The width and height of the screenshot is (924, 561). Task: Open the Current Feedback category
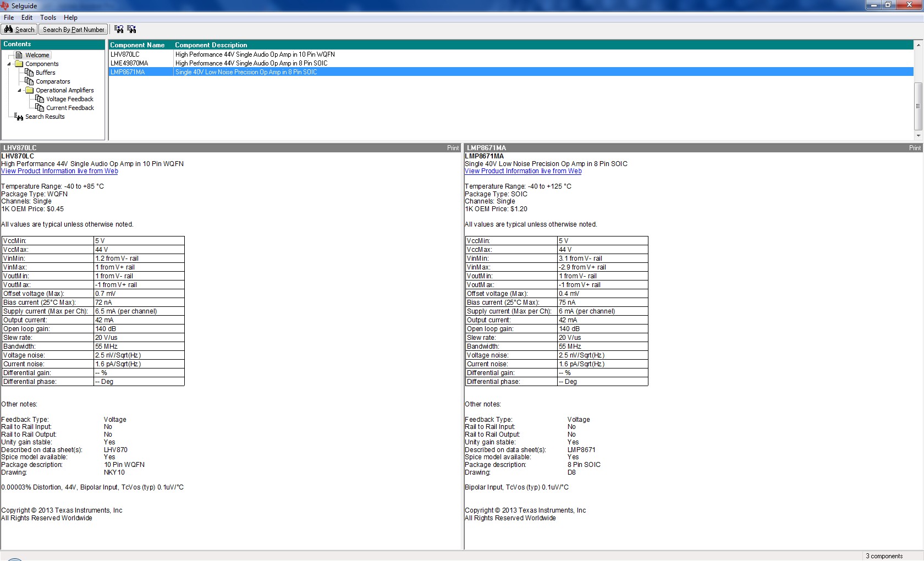(x=70, y=108)
